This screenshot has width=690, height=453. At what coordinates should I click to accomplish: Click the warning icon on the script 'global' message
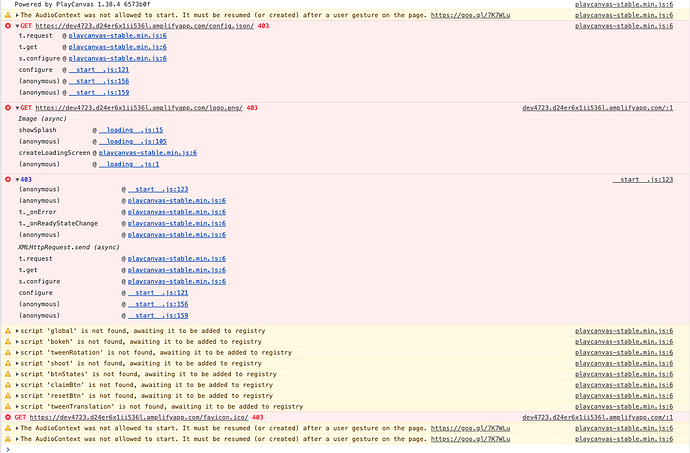pyautogui.click(x=8, y=330)
